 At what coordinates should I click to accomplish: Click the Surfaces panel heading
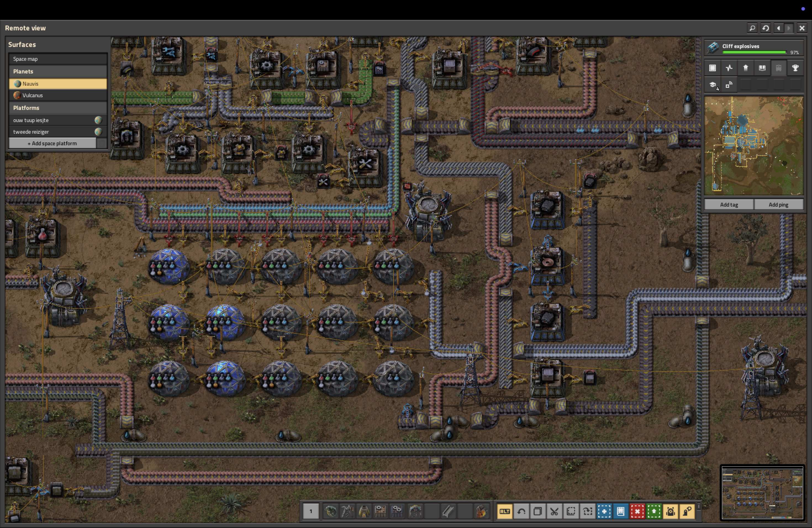point(22,44)
